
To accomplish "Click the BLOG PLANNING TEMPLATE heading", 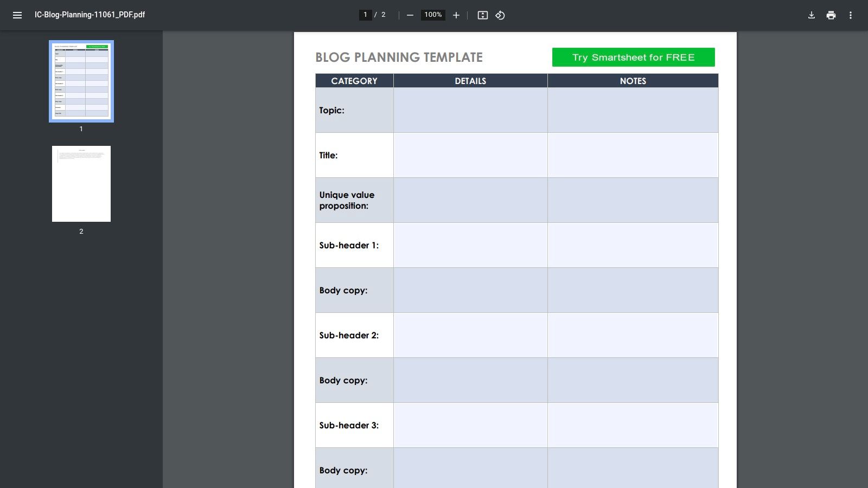I will click(399, 57).
